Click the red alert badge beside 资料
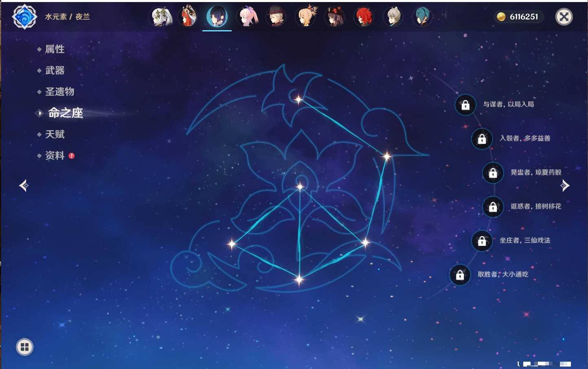The height and width of the screenshot is (369, 588). [72, 156]
